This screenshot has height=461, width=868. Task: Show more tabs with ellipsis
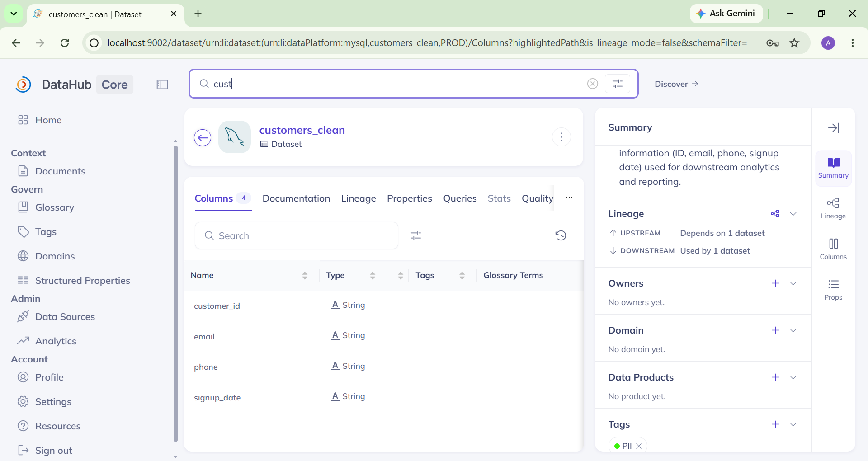pyautogui.click(x=569, y=198)
